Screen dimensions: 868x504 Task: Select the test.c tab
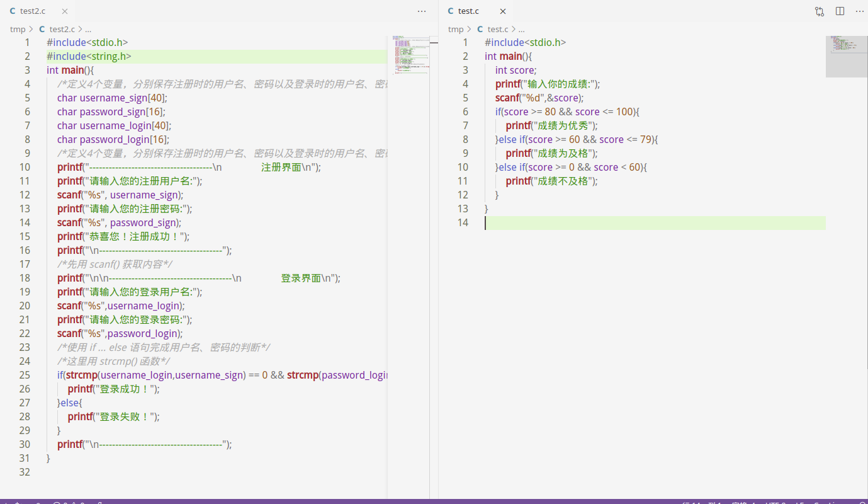tap(468, 11)
